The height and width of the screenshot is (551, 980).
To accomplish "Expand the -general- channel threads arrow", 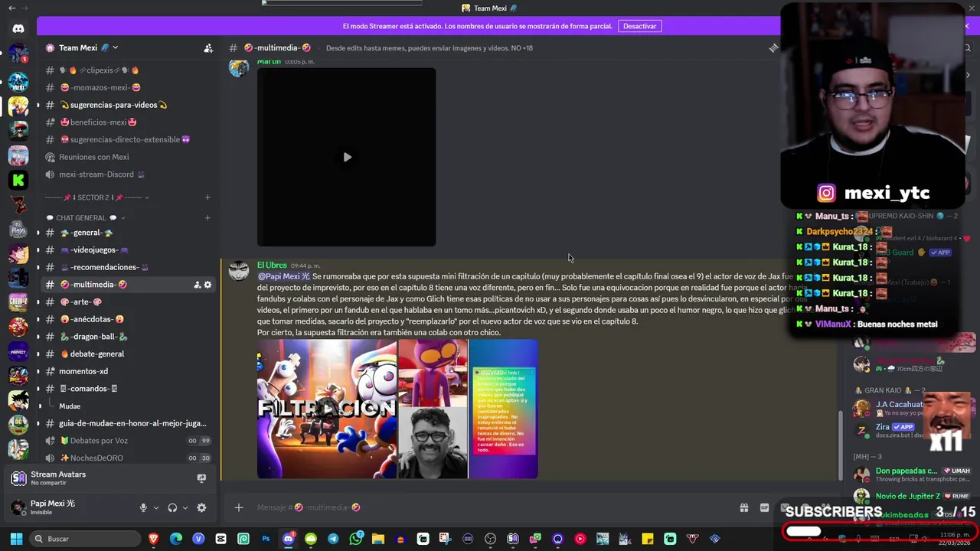I will [x=38, y=233].
